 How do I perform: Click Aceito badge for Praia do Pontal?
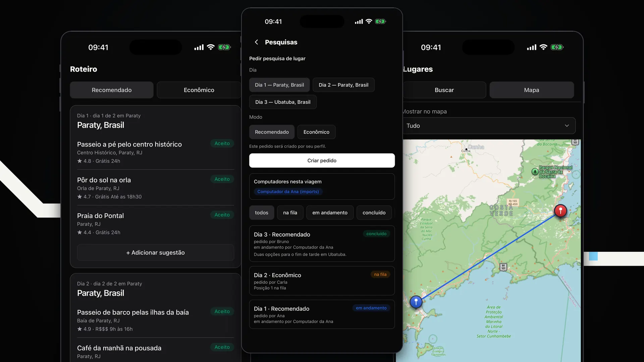[222, 215]
